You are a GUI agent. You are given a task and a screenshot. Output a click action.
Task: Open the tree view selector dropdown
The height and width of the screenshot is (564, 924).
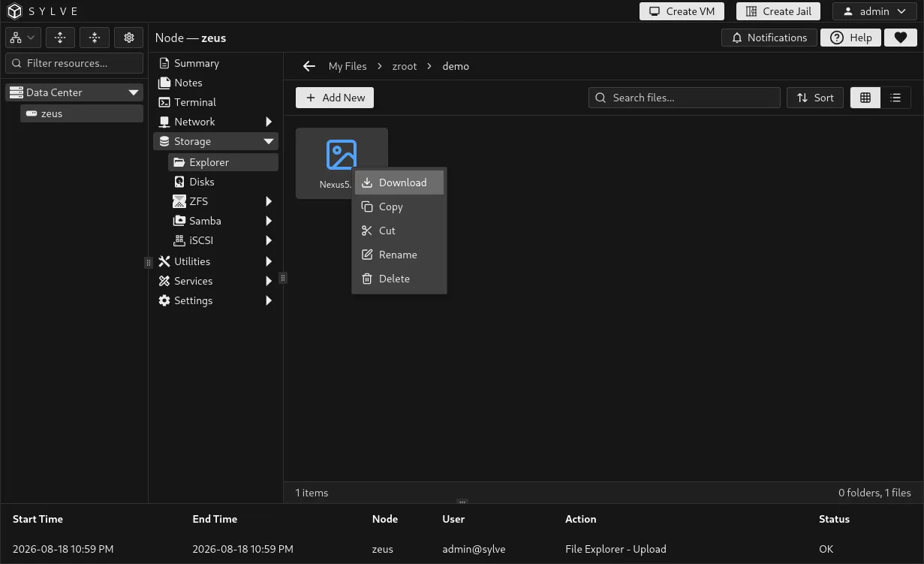coord(23,38)
